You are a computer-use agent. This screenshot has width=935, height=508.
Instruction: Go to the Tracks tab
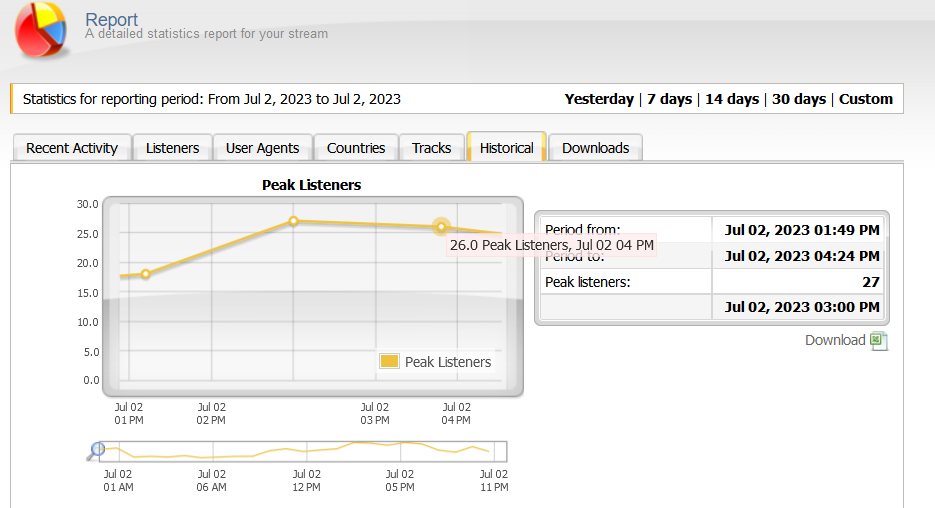tap(431, 148)
